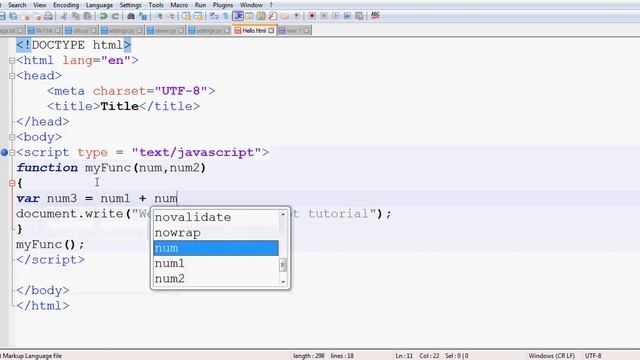
Task: Collapse the red function brace fold marker
Action: pyautogui.click(x=12, y=183)
